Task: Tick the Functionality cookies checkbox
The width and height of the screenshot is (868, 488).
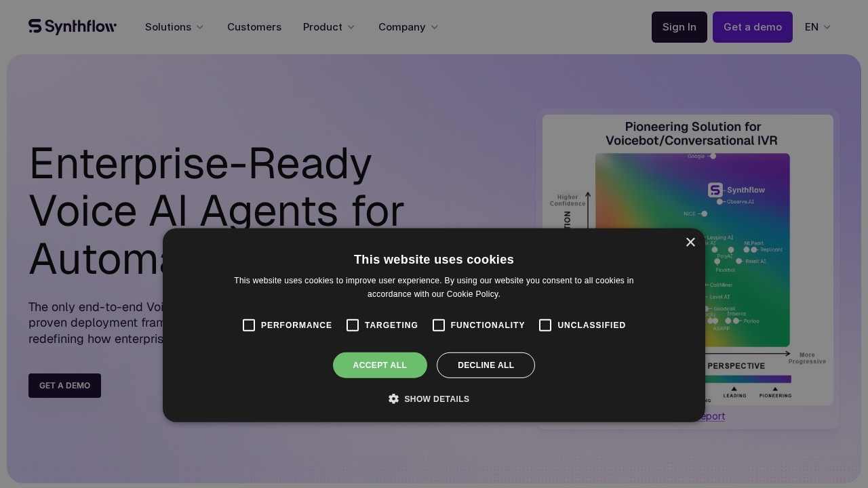Action: pyautogui.click(x=439, y=325)
